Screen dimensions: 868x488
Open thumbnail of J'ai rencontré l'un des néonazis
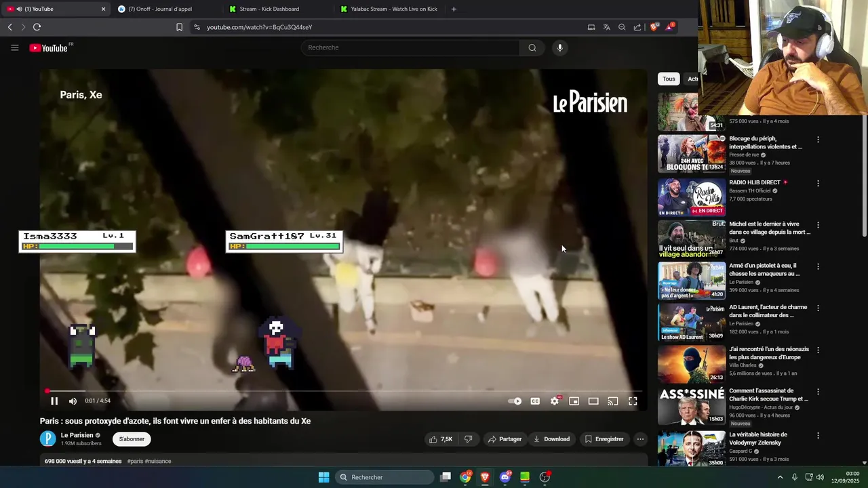point(692,364)
